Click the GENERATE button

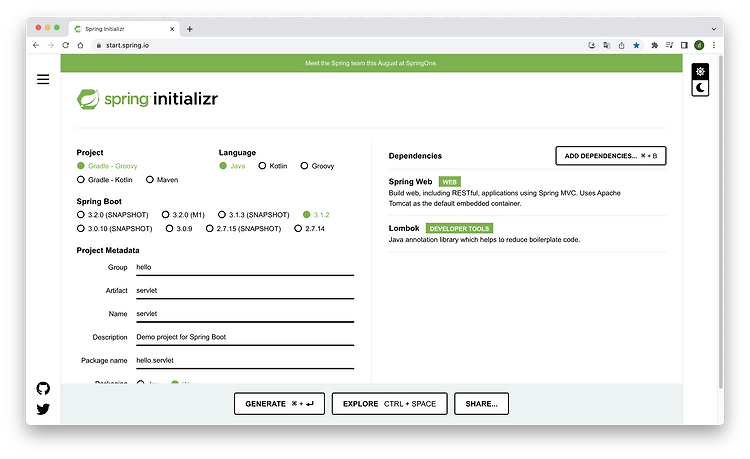pos(279,404)
